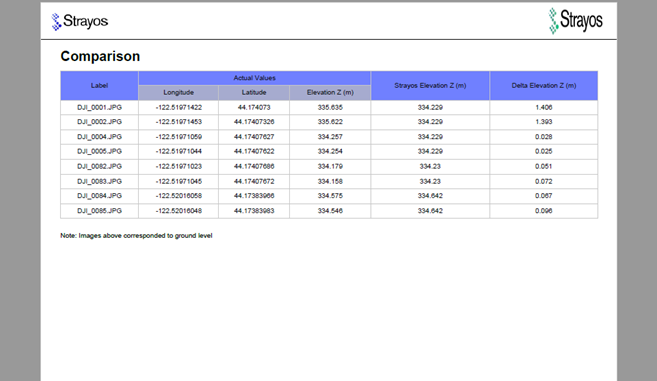Click the blue Strayos logo at top left
This screenshot has height=381, width=657.
pyautogui.click(x=80, y=21)
